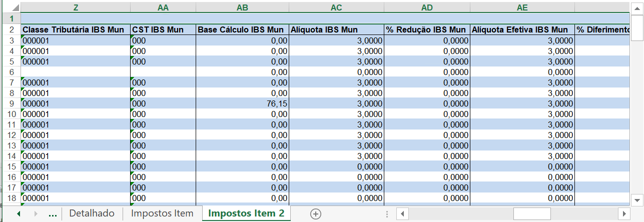
Task: Add a new sheet with plus icon
Action: pyautogui.click(x=315, y=213)
